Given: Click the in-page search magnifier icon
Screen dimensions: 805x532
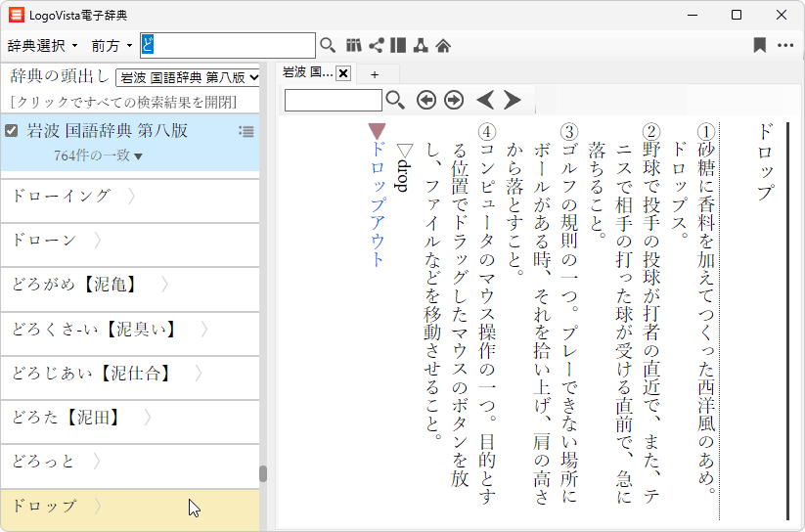Looking at the screenshot, I should [395, 100].
